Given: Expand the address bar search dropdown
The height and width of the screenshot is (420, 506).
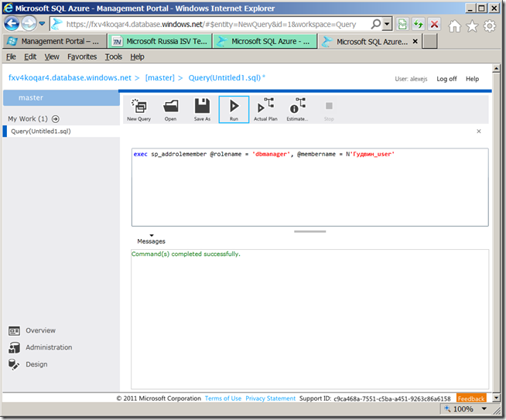Looking at the screenshot, I should (x=387, y=24).
